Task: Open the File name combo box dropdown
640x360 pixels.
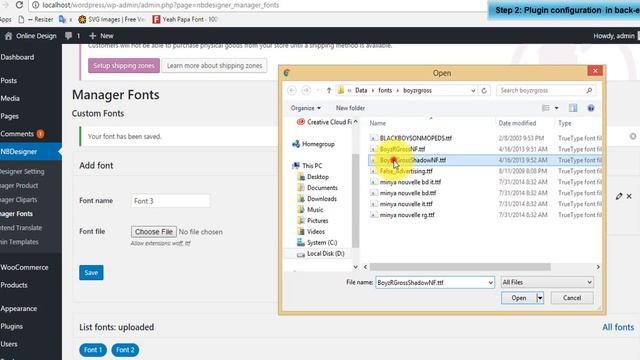Action: (490, 282)
